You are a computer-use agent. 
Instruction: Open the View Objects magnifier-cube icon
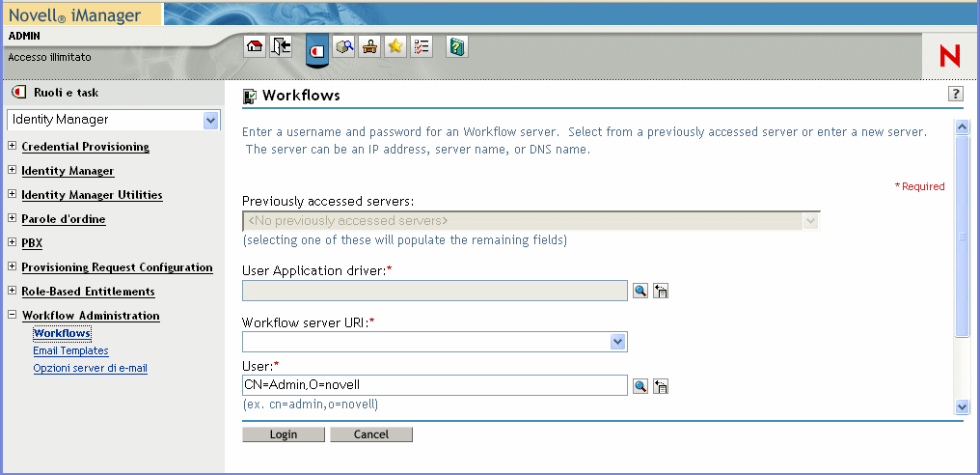point(343,46)
